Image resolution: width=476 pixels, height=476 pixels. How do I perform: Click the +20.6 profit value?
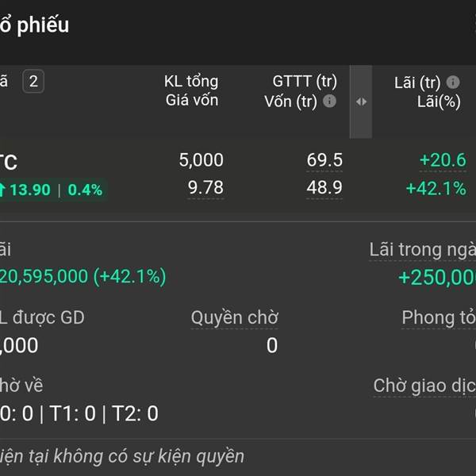(443, 160)
